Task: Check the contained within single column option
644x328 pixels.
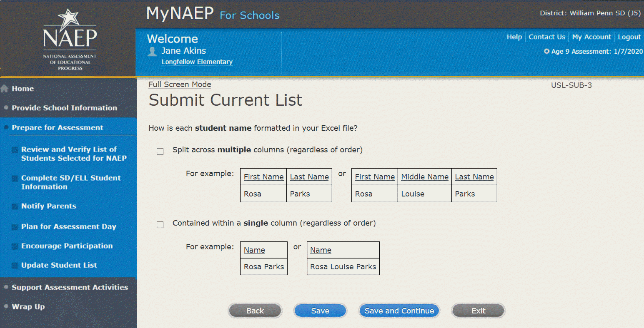Action: coord(160,225)
